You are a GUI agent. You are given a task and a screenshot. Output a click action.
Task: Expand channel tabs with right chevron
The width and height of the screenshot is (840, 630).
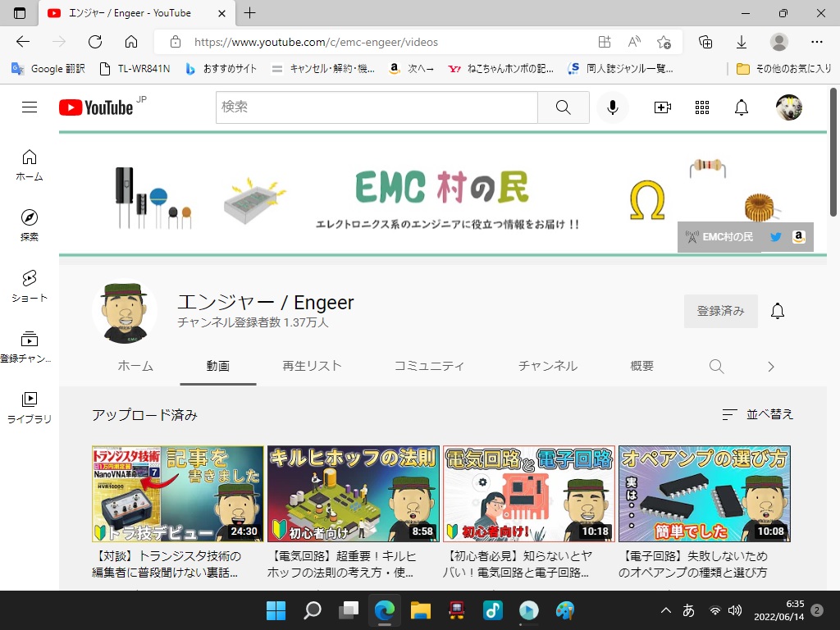coord(771,367)
